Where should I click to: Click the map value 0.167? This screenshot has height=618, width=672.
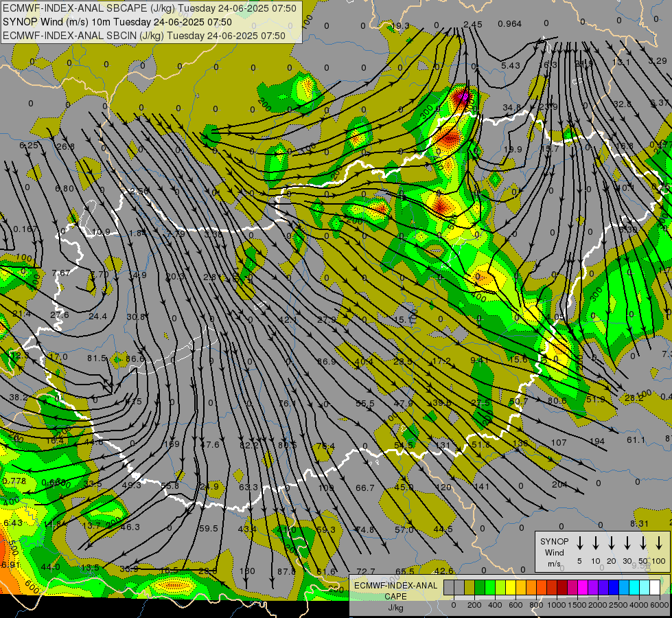pyautogui.click(x=25, y=229)
